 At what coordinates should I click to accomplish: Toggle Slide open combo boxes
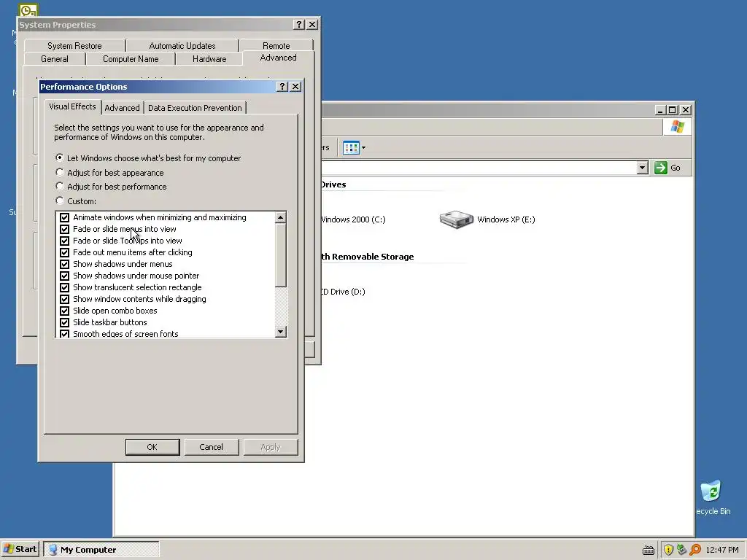tap(64, 311)
